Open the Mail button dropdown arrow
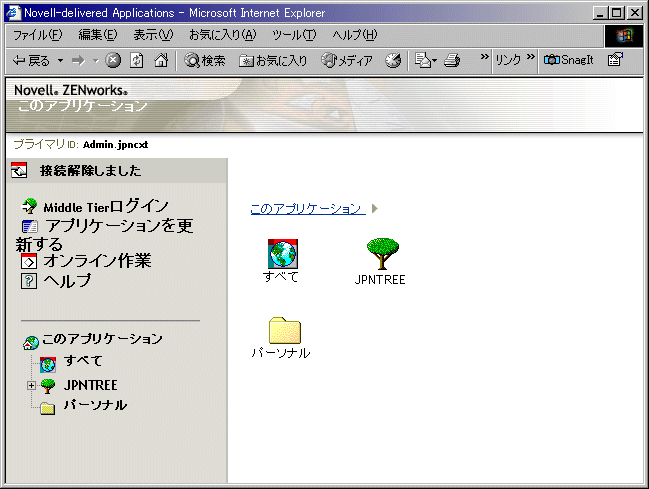This screenshot has height=489, width=649. point(434,60)
